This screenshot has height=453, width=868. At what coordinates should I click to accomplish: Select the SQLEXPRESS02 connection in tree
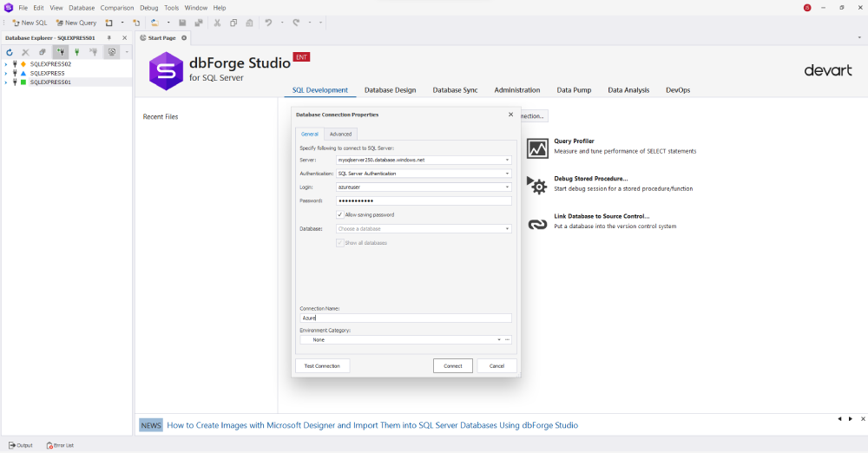[50, 64]
